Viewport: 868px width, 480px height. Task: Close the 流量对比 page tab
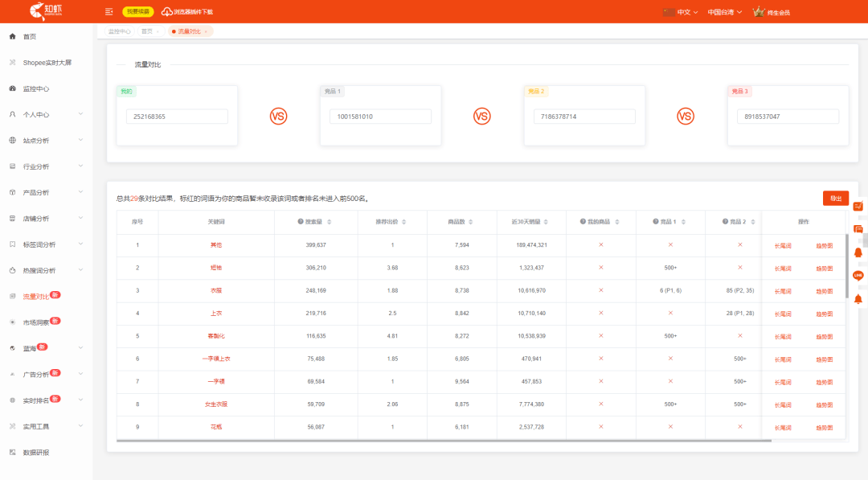[x=206, y=31]
